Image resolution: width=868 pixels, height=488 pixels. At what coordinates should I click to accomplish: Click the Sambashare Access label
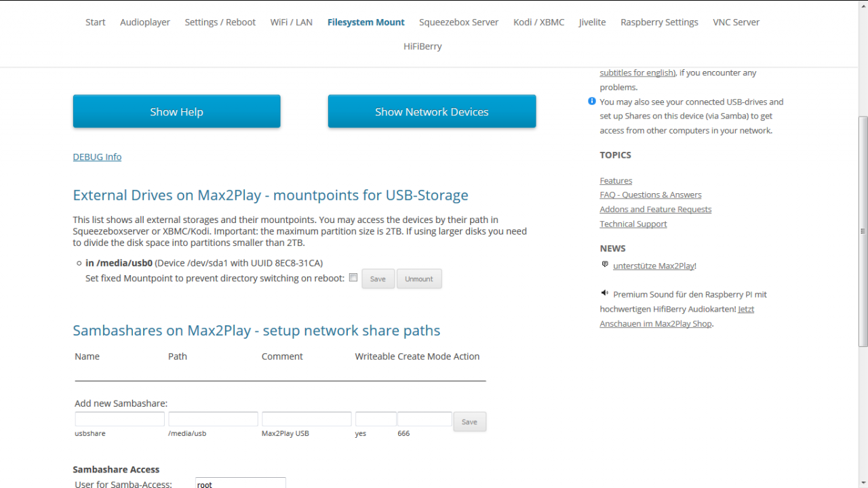click(116, 470)
